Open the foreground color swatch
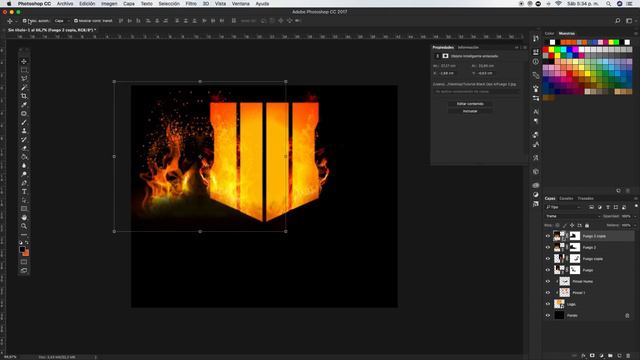 coord(22,249)
